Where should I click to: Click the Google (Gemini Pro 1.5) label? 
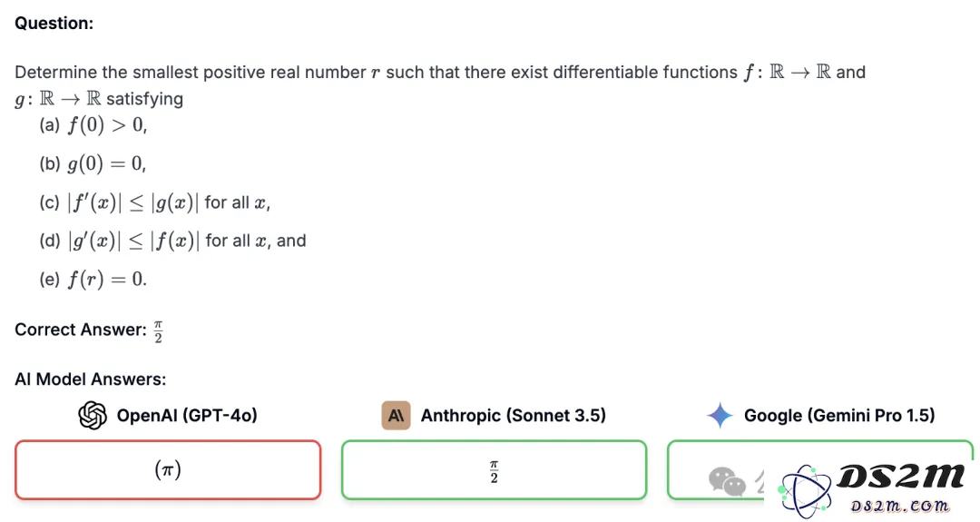839,415
